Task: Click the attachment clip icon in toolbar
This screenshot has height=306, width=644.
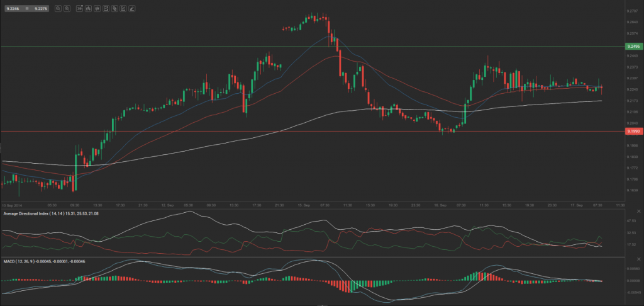Action: point(116,9)
